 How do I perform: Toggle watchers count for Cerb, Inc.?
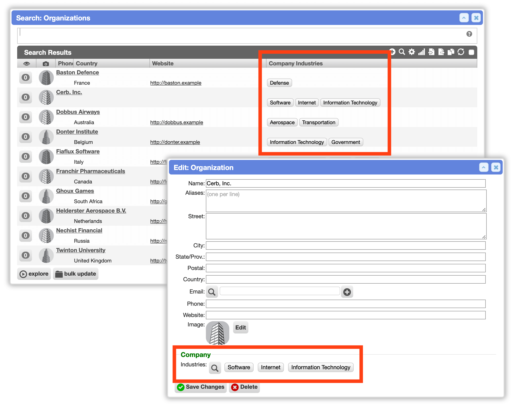[26, 98]
